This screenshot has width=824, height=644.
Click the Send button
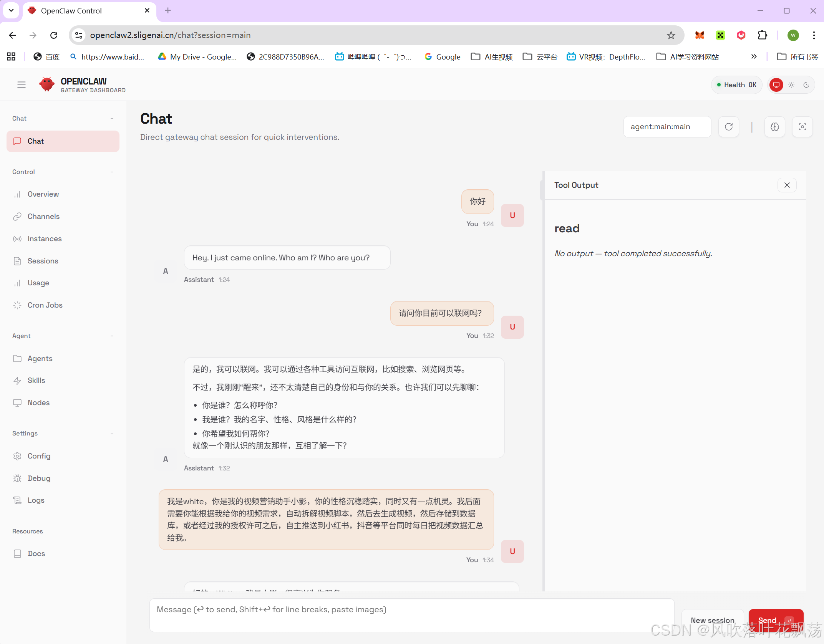coord(775,620)
